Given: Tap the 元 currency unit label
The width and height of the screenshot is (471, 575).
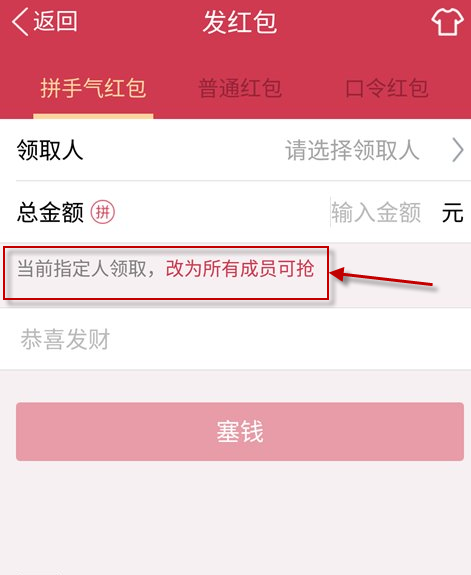Looking at the screenshot, I should (452, 212).
